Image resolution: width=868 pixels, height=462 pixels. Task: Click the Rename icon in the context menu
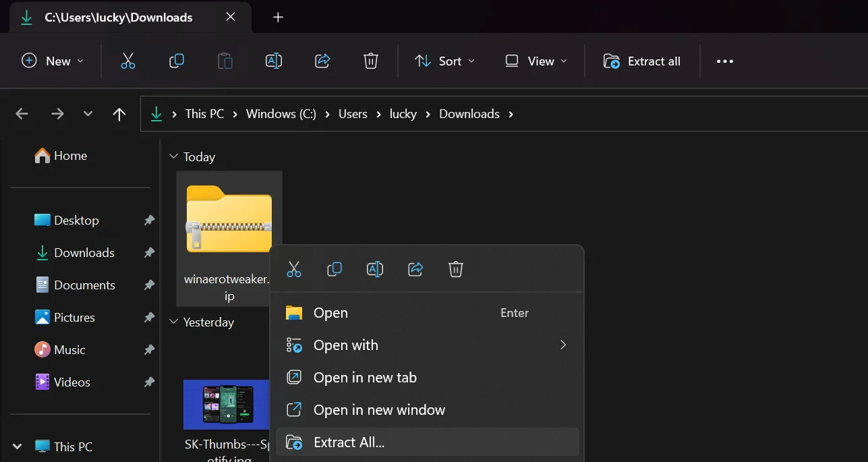tap(375, 270)
